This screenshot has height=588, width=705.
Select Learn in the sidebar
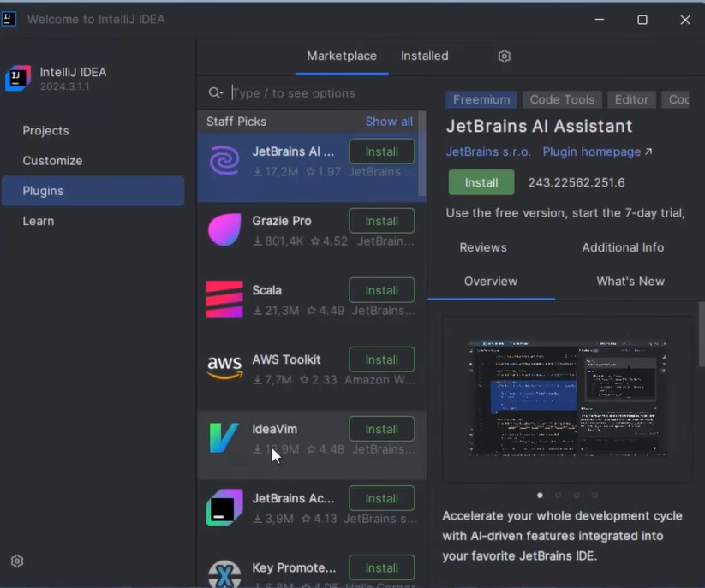93,221
